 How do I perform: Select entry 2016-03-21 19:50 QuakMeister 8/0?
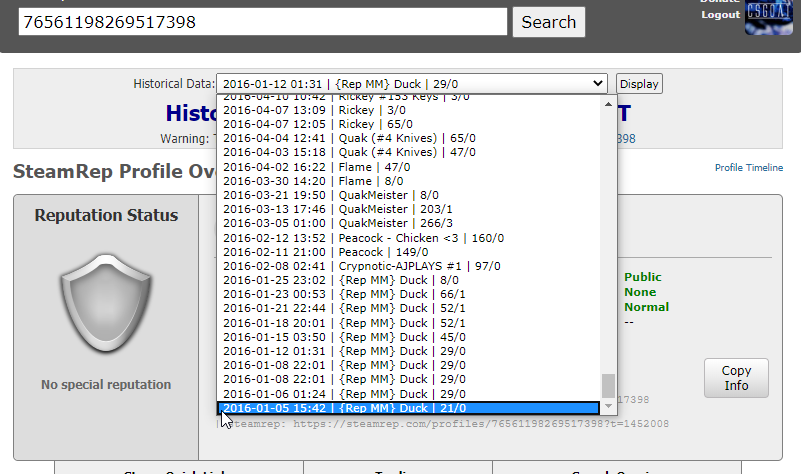[409, 195]
